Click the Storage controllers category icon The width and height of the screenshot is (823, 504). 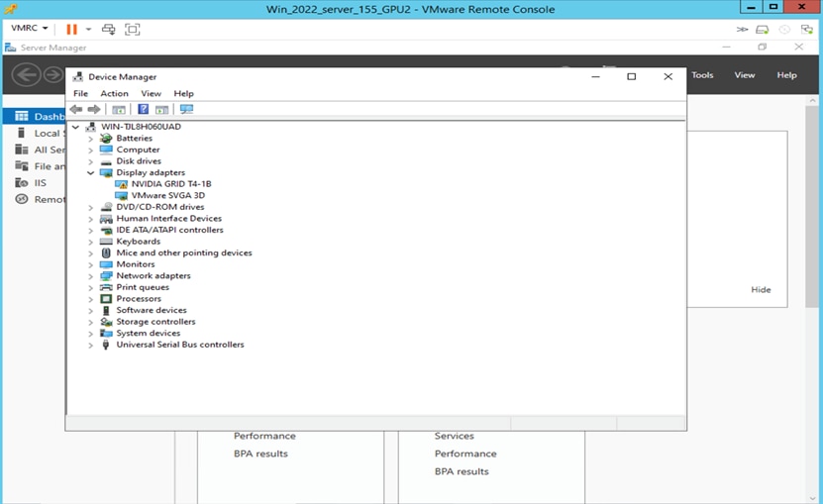[106, 322]
